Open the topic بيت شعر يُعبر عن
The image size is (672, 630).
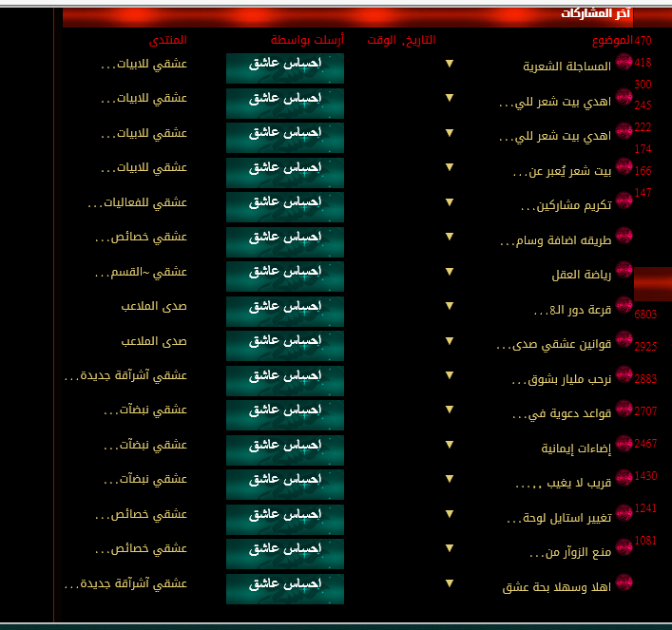pyautogui.click(x=562, y=171)
